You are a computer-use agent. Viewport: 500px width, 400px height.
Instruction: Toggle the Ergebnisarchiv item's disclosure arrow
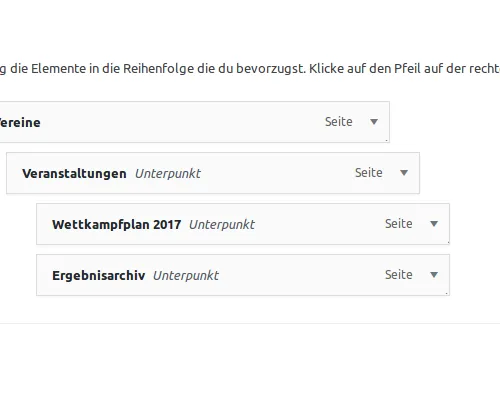434,275
